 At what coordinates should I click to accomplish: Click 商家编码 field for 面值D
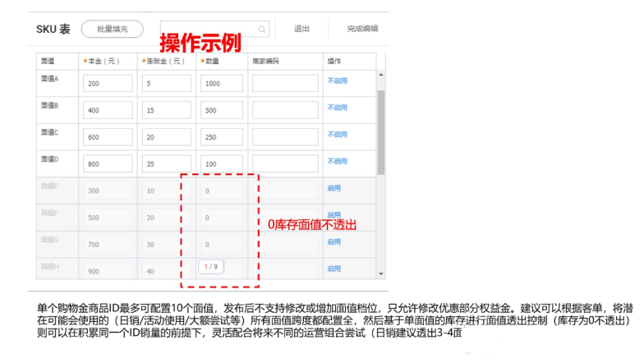[285, 164]
